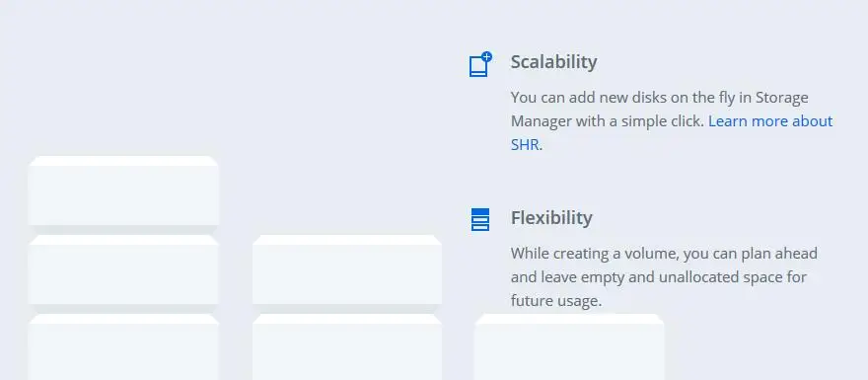This screenshot has width=868, height=380.
Task: Click the middle disk block of three-block stack
Action: click(123, 269)
